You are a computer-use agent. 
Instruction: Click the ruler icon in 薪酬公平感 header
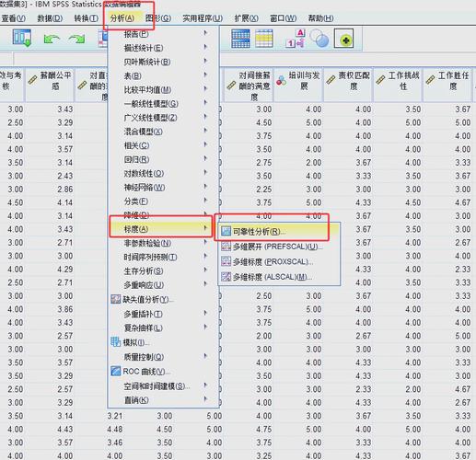[x=32, y=80]
